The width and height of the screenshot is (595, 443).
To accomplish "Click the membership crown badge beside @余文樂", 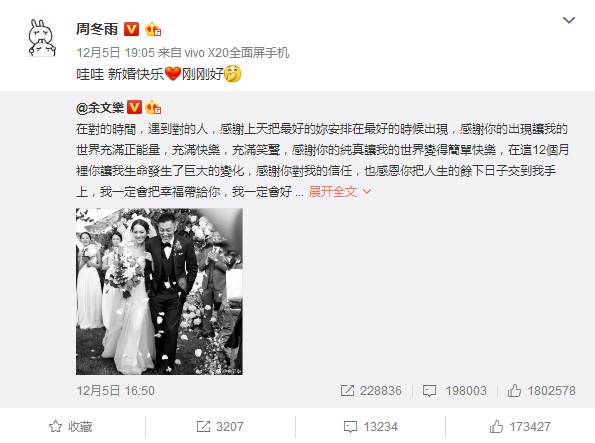I will tap(153, 108).
